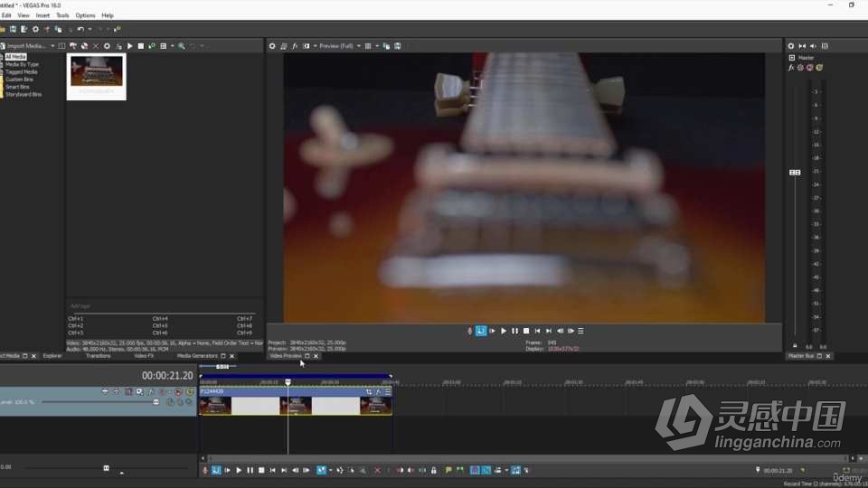The height and width of the screenshot is (488, 868).
Task: Click the Auto Preview icon in Project Media
Action: tap(152, 46)
